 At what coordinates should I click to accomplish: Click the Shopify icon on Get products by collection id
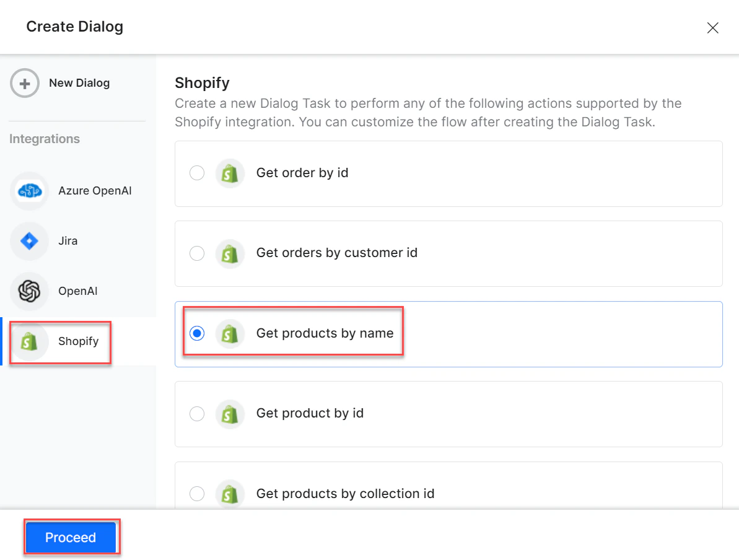(x=230, y=494)
